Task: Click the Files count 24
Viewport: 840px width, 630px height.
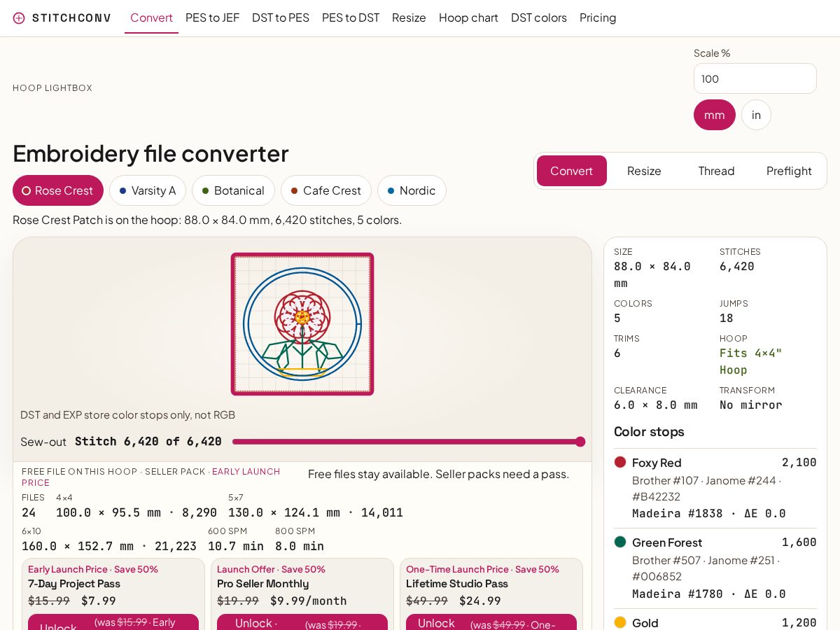Action: coord(29,512)
